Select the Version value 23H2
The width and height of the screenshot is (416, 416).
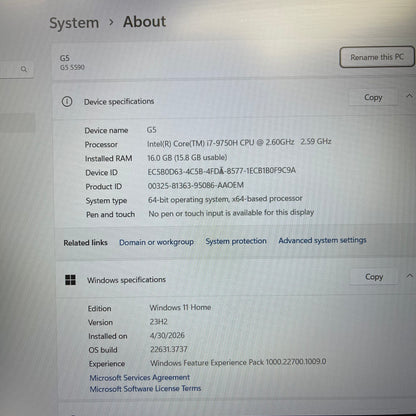tap(158, 322)
